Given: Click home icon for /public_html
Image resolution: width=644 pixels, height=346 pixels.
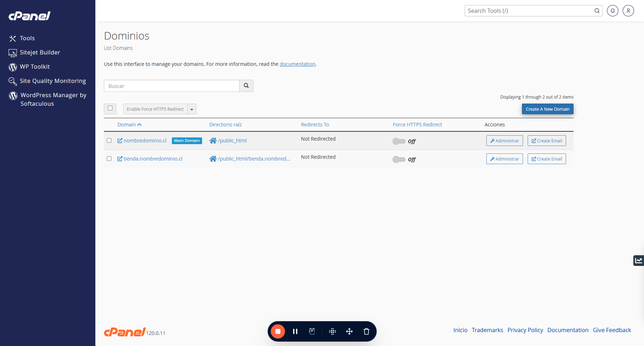Looking at the screenshot, I should tap(213, 141).
